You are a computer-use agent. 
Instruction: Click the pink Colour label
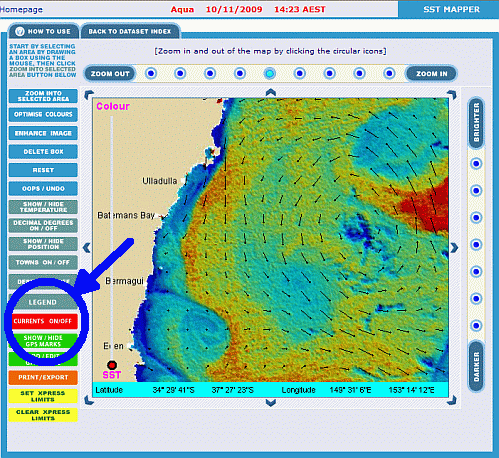pyautogui.click(x=113, y=106)
